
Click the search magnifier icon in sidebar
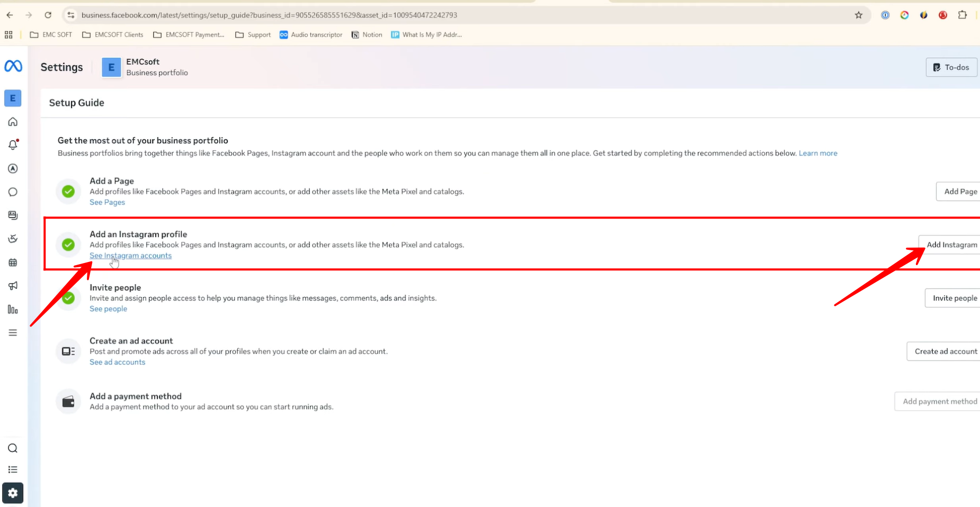[x=13, y=448]
